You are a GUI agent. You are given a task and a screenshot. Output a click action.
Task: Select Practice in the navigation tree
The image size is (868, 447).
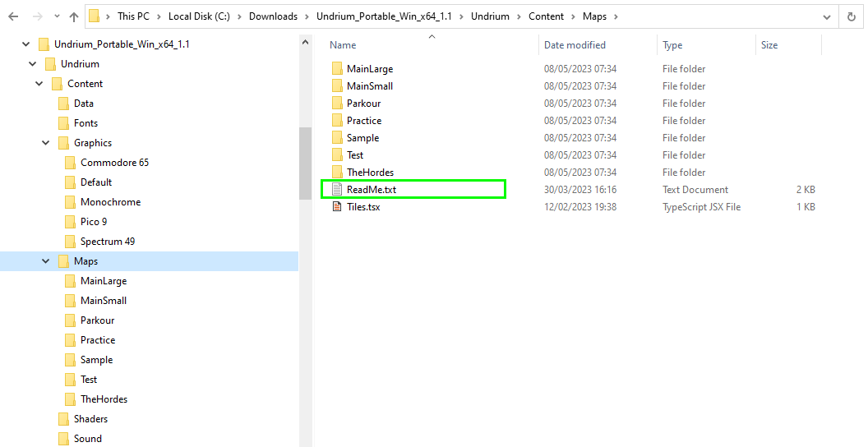(x=98, y=340)
